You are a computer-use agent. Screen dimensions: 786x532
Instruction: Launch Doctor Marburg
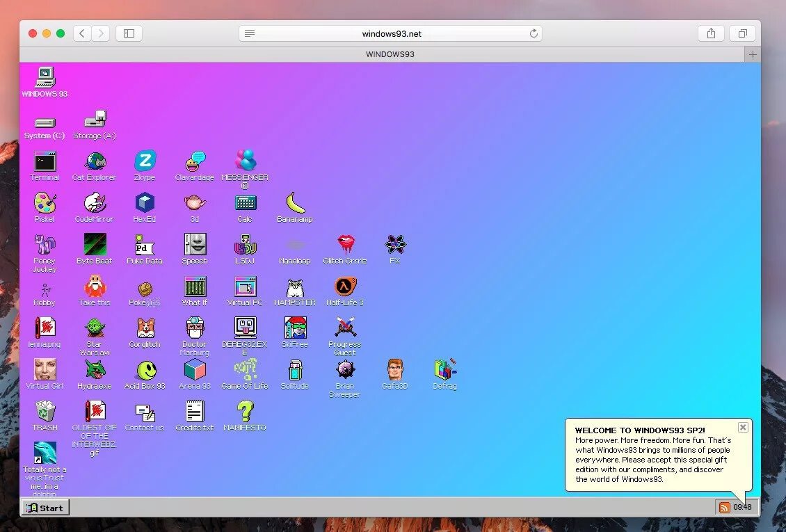195,328
